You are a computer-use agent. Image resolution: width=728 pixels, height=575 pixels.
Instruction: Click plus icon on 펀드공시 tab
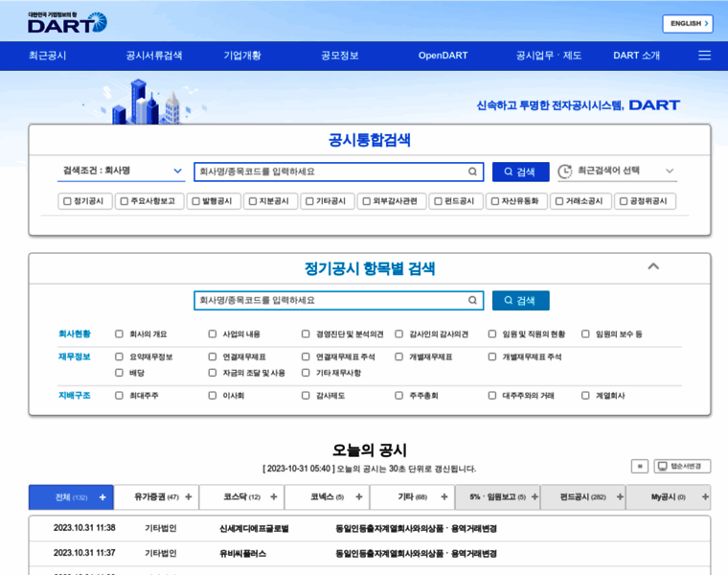(x=620, y=497)
